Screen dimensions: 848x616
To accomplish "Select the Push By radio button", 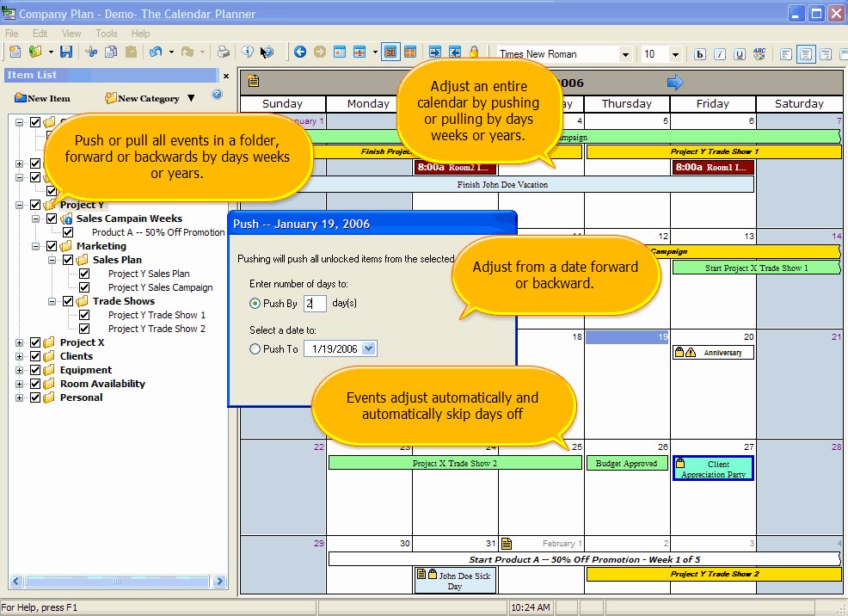I will 255,304.
